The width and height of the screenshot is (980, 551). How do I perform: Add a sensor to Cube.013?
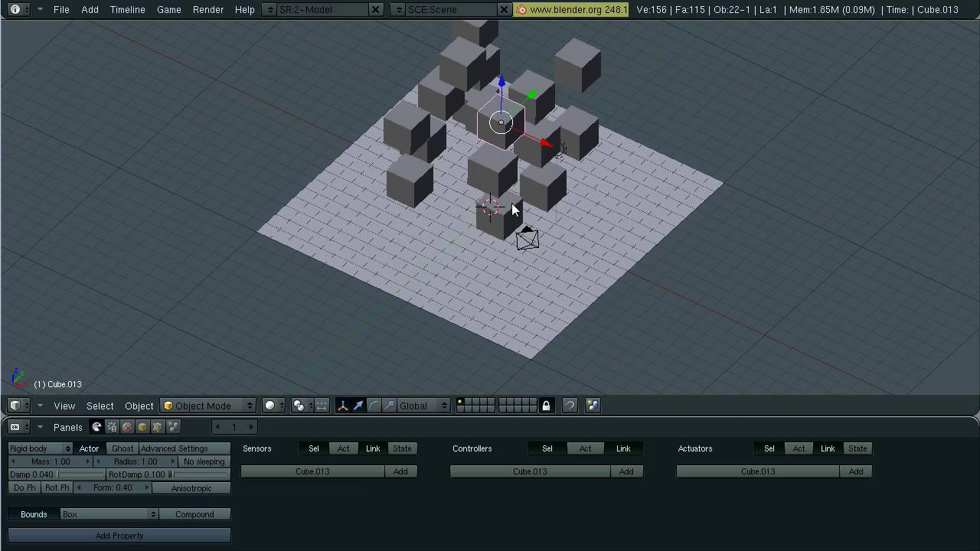coord(400,471)
